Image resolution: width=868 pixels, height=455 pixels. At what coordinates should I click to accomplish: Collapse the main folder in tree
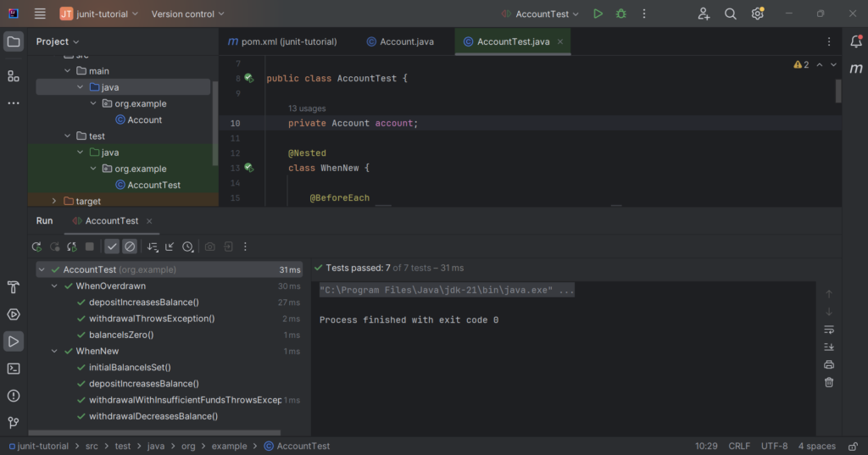[68, 71]
